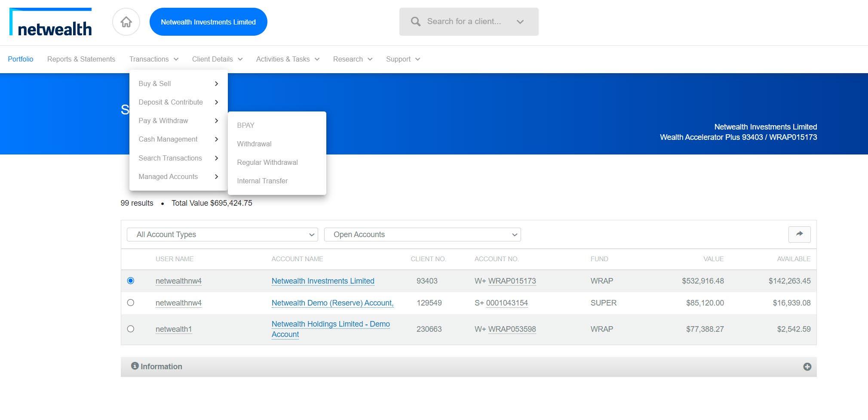This screenshot has width=868, height=420.
Task: Click the available amount $16,939.08
Action: tap(791, 303)
